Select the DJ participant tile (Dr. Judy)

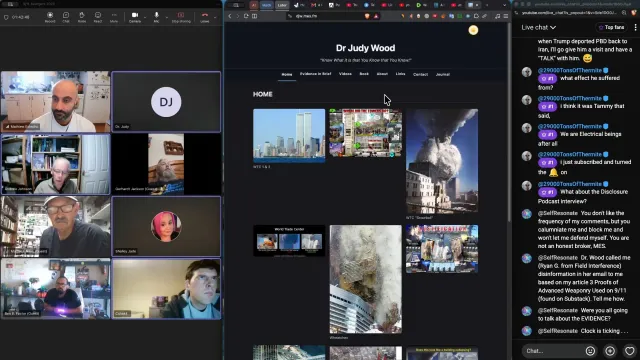pyautogui.click(x=166, y=102)
